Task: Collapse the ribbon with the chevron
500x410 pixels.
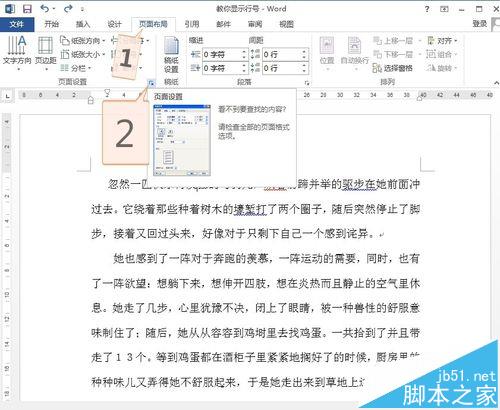Action: 496,83
